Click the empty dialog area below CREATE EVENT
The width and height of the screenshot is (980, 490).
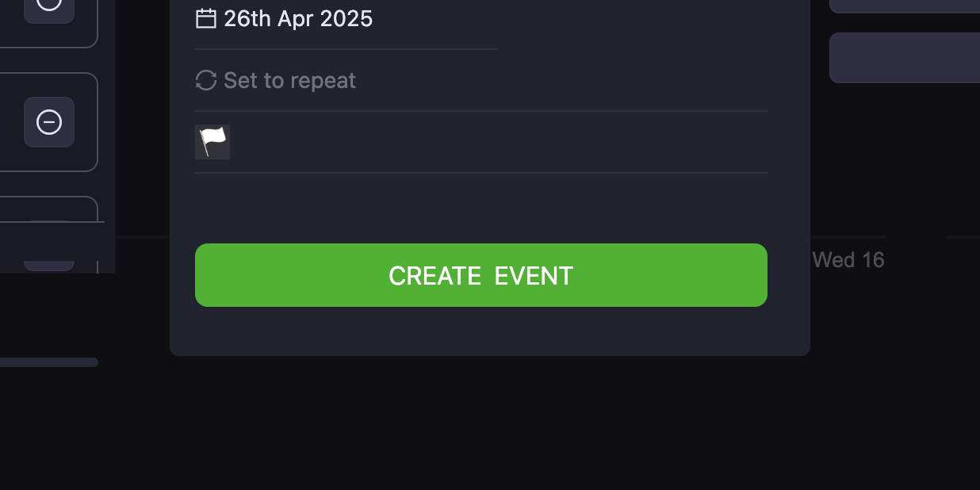pos(489,331)
